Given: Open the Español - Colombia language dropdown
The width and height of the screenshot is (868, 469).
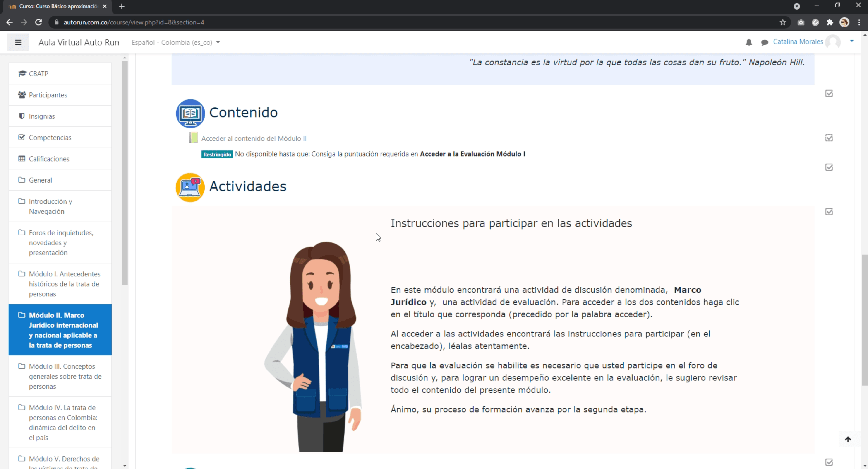Looking at the screenshot, I should pyautogui.click(x=175, y=43).
